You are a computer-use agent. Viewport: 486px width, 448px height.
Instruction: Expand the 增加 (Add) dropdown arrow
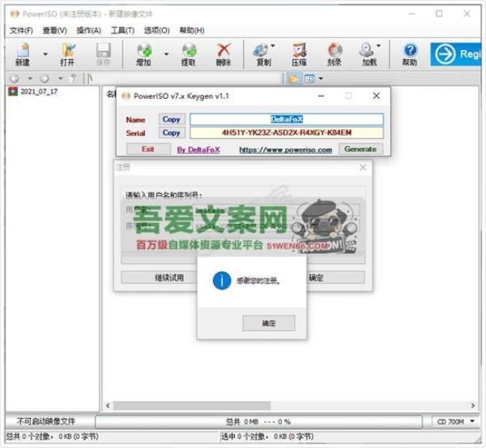click(166, 55)
